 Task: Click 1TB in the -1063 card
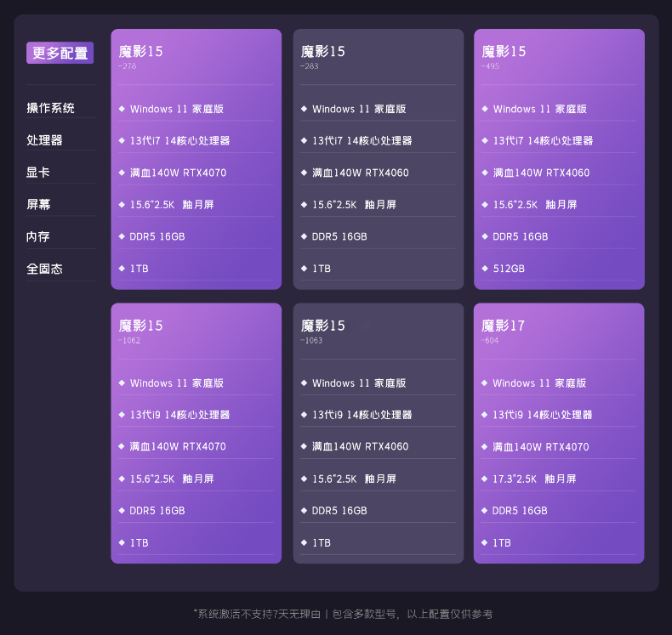(x=322, y=542)
